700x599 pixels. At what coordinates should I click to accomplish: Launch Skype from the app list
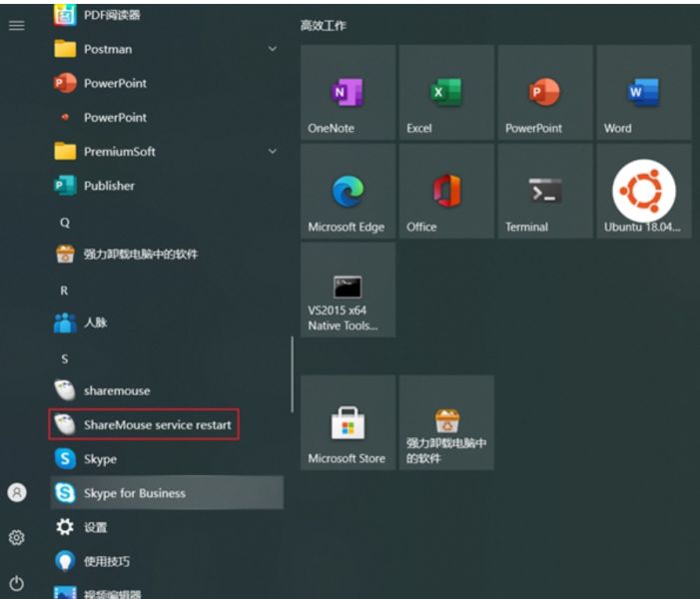(167, 459)
